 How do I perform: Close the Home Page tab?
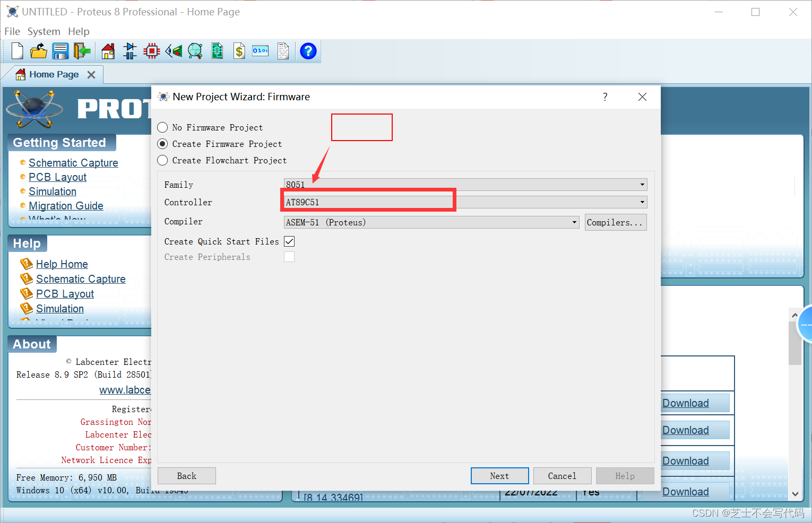point(91,75)
